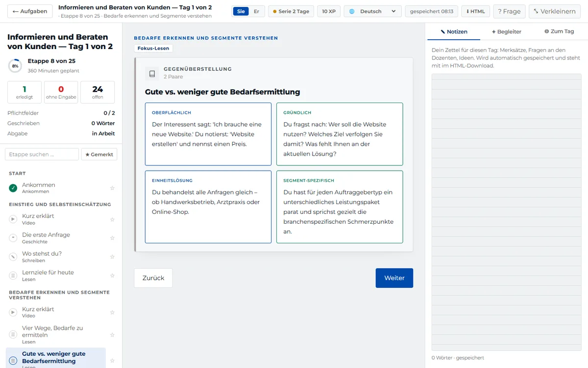Open Lernziele für heute reading stage
Image resolution: width=588 pixels, height=368 pixels.
56,275
